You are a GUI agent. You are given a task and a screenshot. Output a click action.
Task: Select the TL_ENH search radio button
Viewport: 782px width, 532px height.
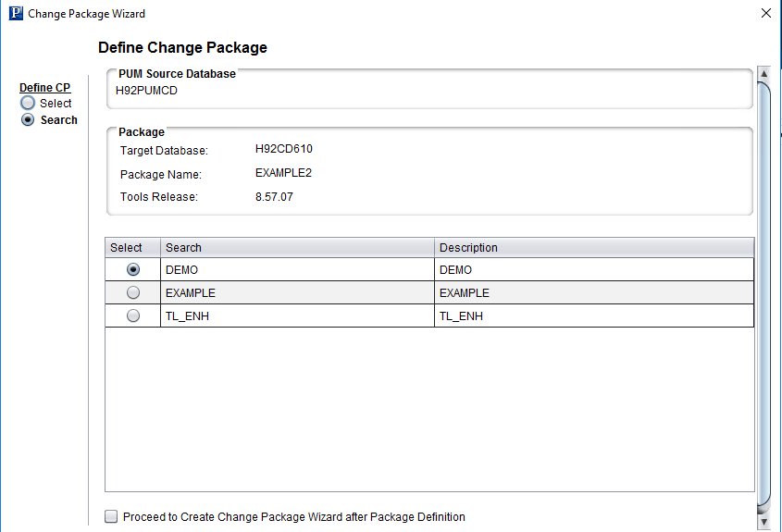pos(133,316)
